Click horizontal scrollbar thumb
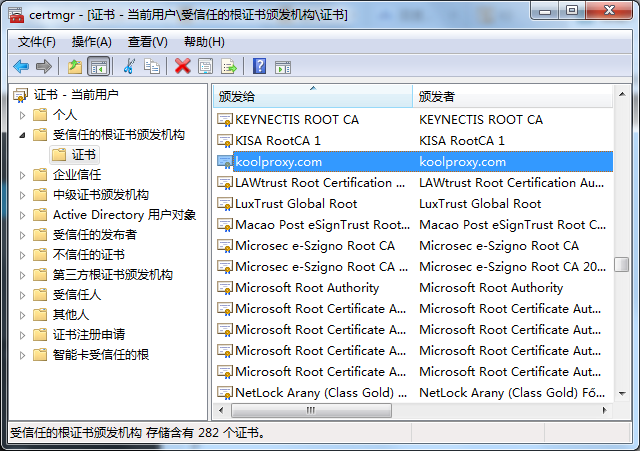Image resolution: width=640 pixels, height=451 pixels. (x=311, y=410)
